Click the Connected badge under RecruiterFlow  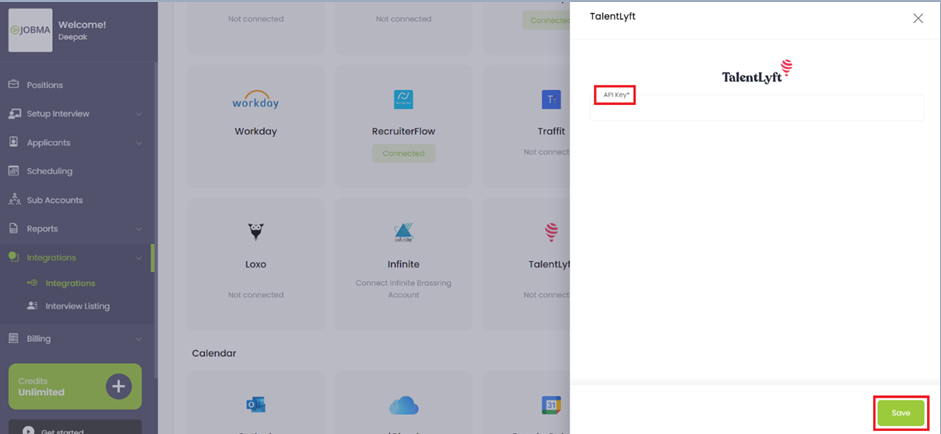click(403, 153)
